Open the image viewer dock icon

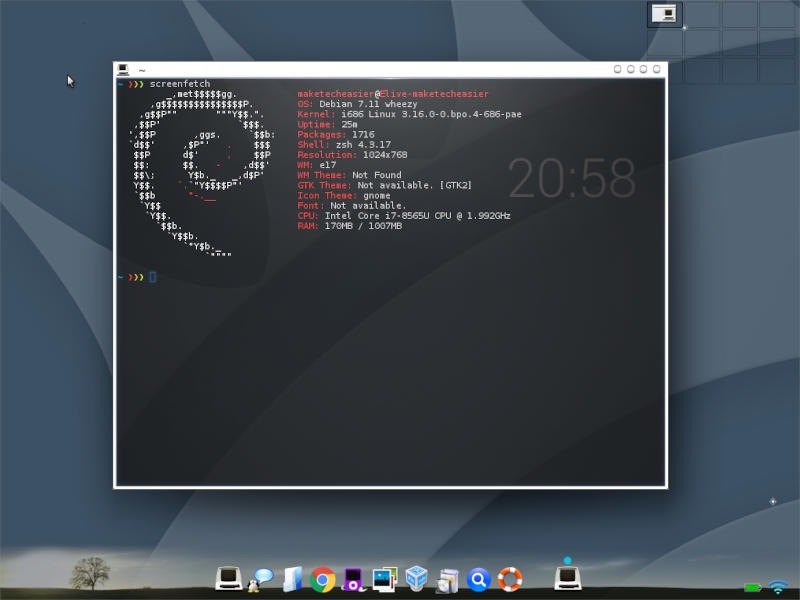pyautogui.click(x=382, y=578)
